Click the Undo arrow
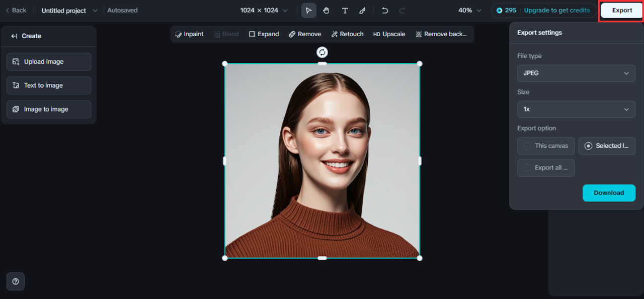 [x=385, y=10]
